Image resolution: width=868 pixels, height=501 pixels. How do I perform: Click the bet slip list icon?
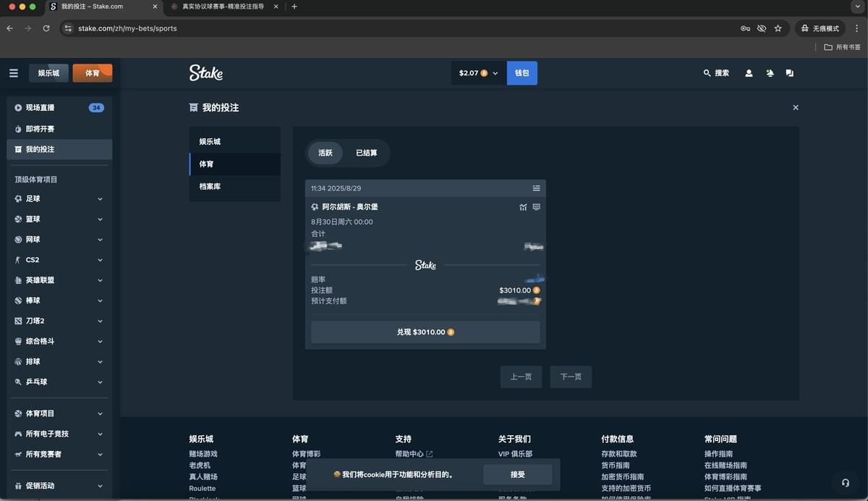pos(536,188)
